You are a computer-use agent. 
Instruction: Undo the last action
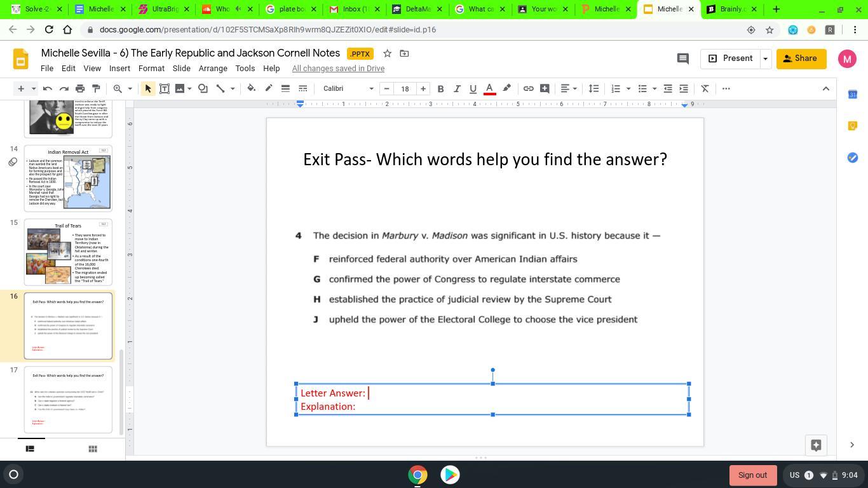[x=48, y=88]
